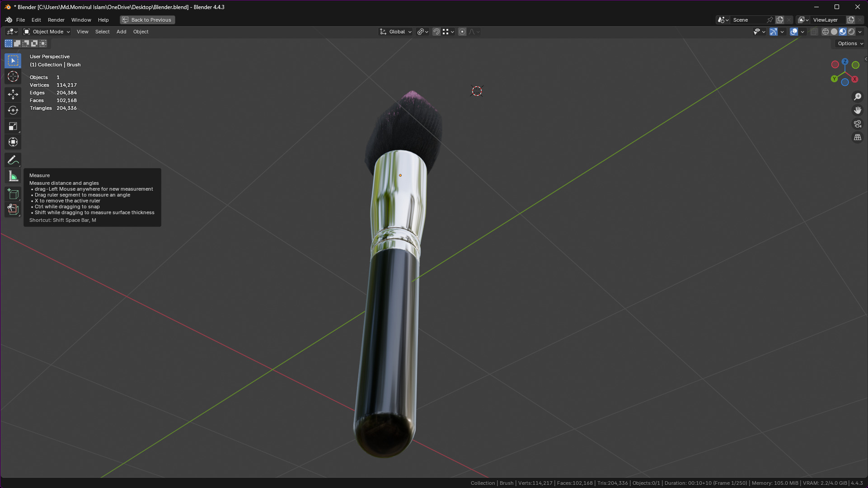Click the Back to Previous button
This screenshot has height=488, width=868.
[147, 20]
